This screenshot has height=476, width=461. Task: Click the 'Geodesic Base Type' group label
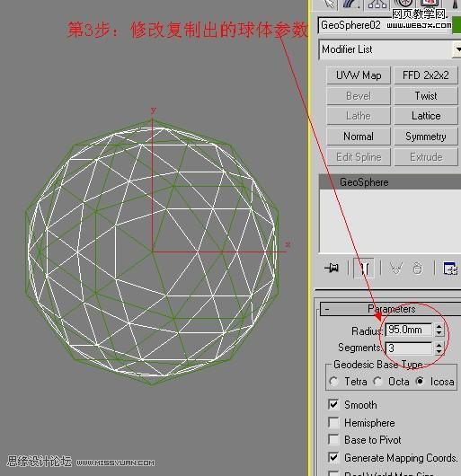378,365
